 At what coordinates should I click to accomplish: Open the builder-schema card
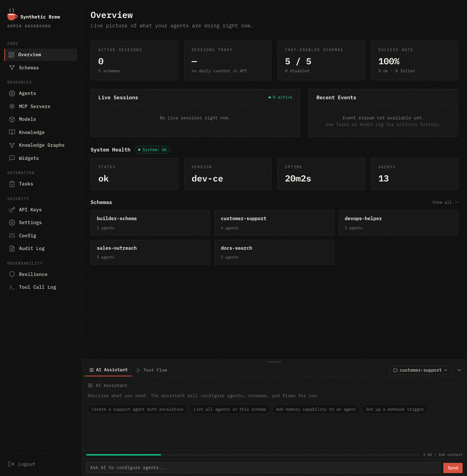pos(150,223)
